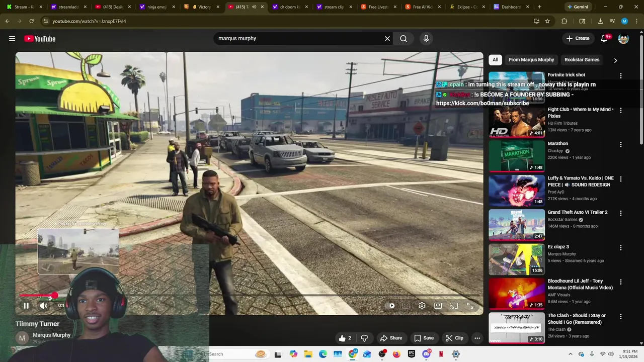Image resolution: width=644 pixels, height=362 pixels.
Task: Start voice search with microphone
Action: tap(426, 39)
